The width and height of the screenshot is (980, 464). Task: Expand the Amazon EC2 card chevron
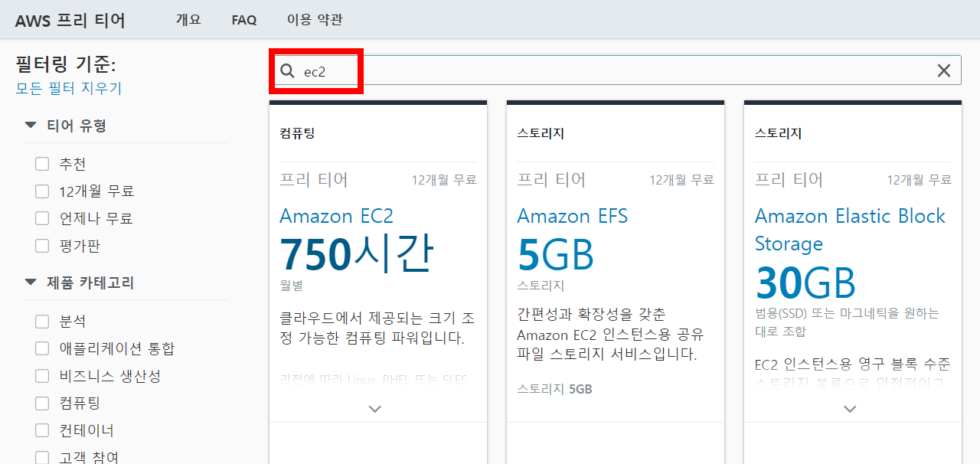pyautogui.click(x=375, y=409)
